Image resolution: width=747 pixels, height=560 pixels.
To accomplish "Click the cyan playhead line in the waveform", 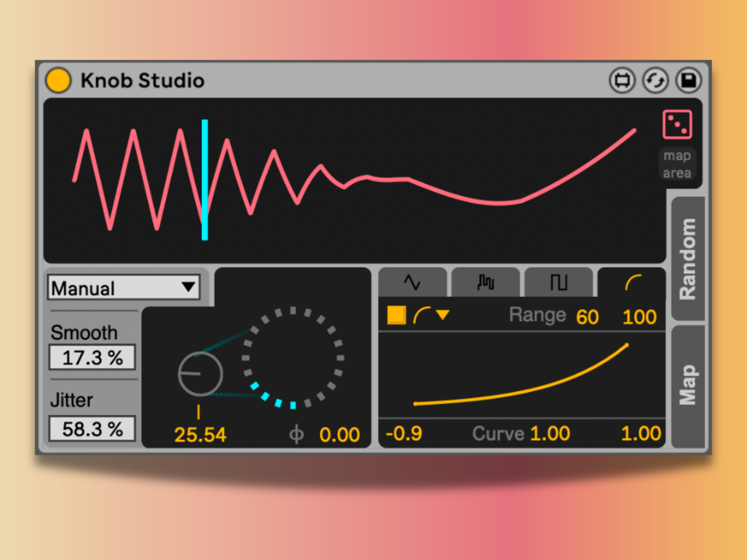I will pyautogui.click(x=205, y=180).
